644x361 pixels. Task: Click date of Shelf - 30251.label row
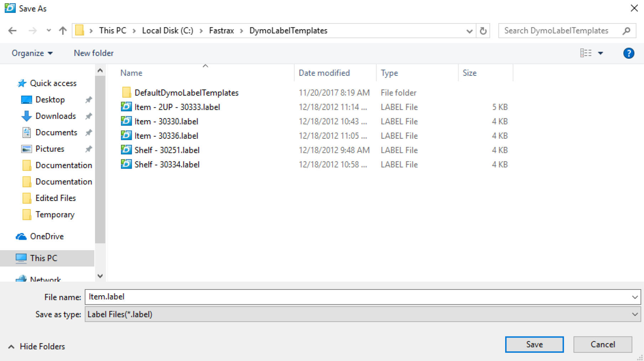coord(334,150)
